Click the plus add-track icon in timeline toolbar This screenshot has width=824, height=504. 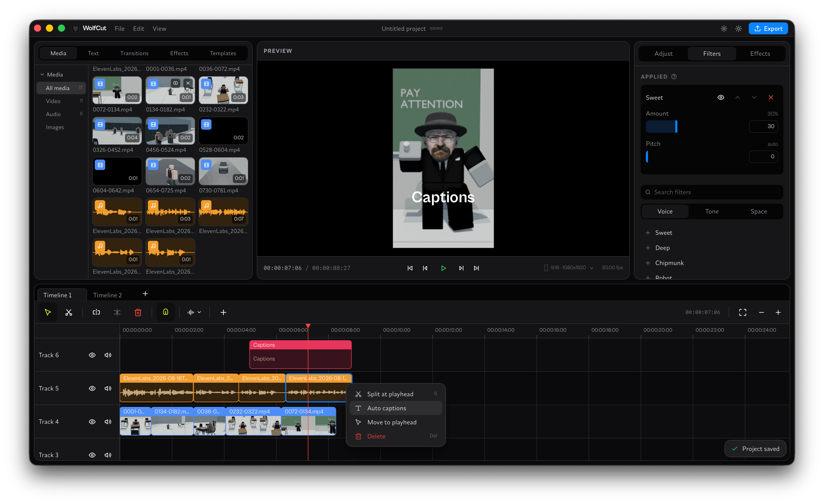pyautogui.click(x=223, y=312)
